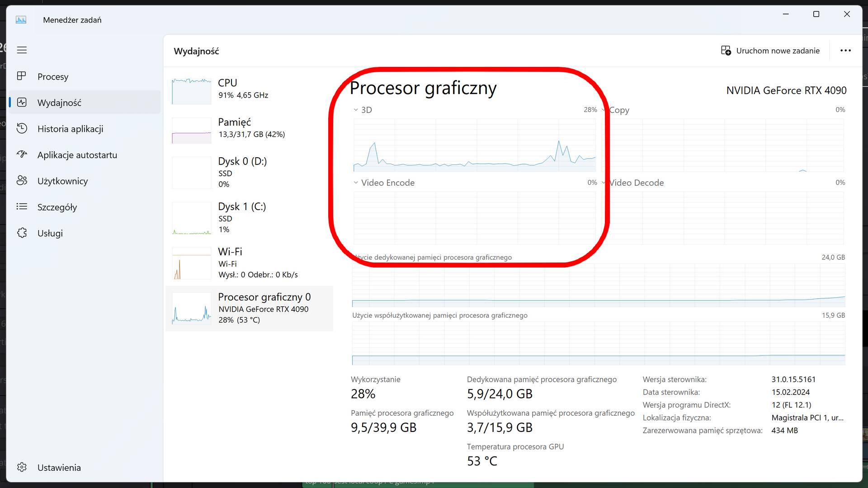Click the 15,9 GB graph scale label
The width and height of the screenshot is (868, 488).
[833, 315]
